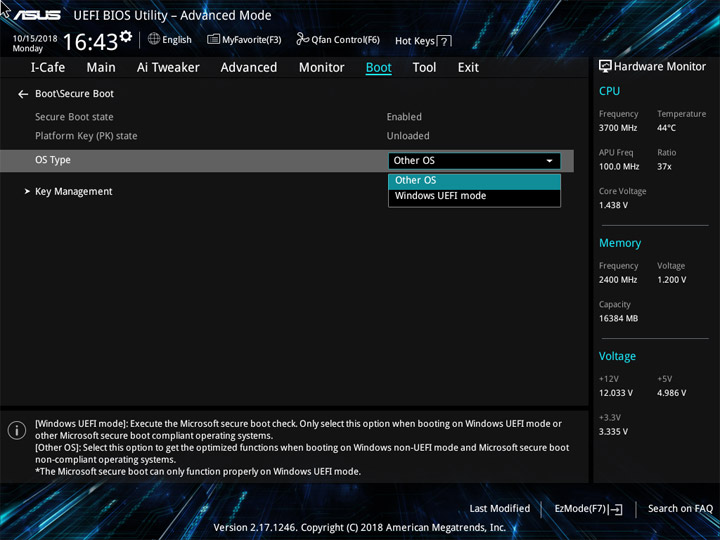
Task: Click the CPU heading in Hardware Monitor
Action: click(x=609, y=91)
